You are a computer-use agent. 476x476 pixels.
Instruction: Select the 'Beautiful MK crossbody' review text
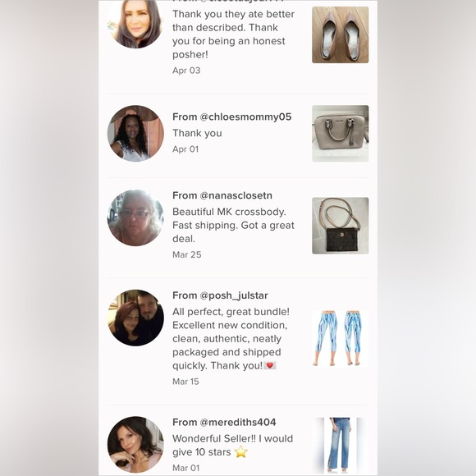pos(233,225)
